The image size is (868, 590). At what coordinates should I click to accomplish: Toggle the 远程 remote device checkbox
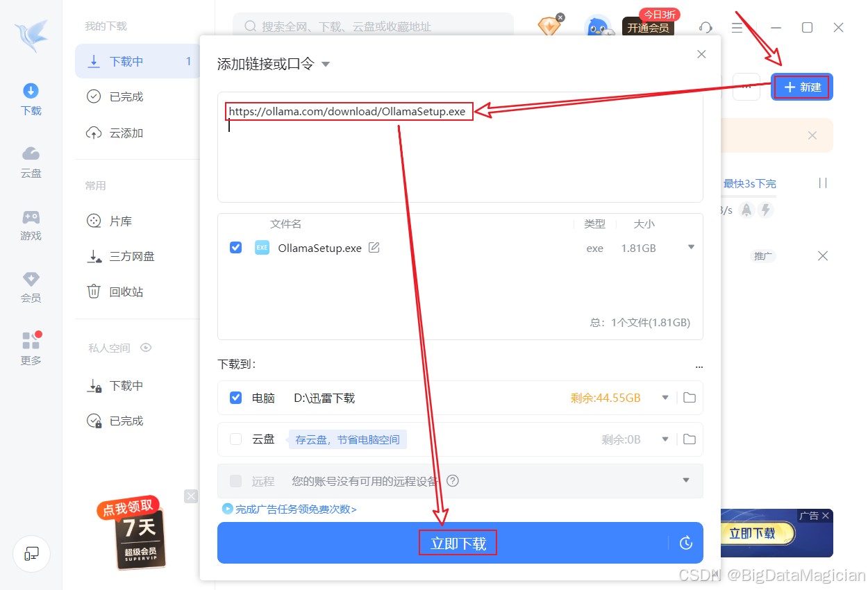(236, 481)
